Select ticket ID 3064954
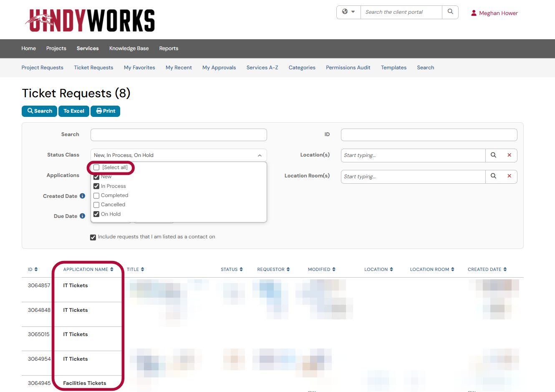 [39, 359]
